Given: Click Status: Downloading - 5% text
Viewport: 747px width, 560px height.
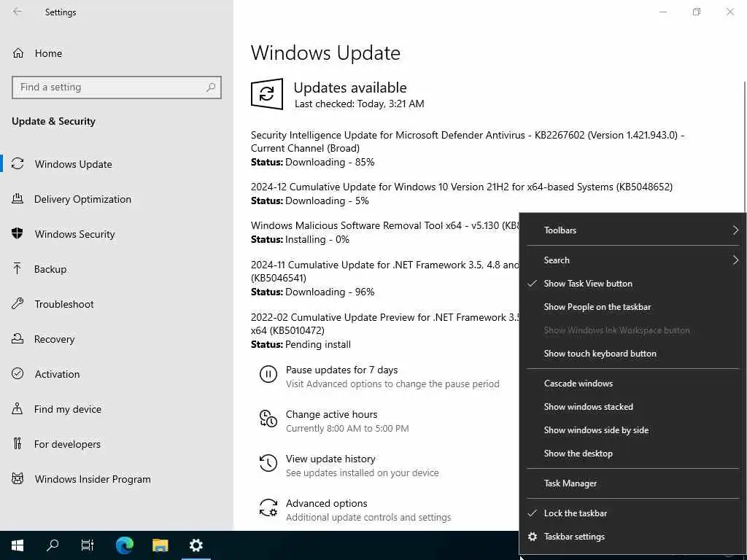Looking at the screenshot, I should [x=309, y=201].
